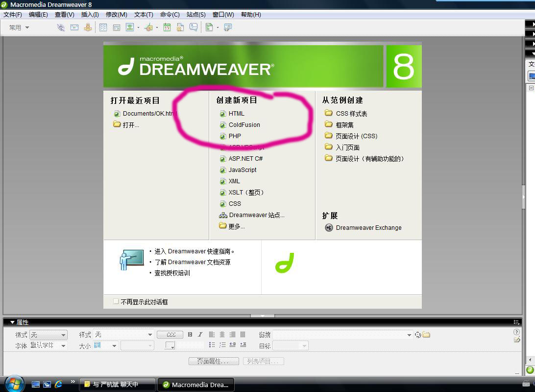Click the CSS button in Properties
535x392 pixels.
[170, 335]
